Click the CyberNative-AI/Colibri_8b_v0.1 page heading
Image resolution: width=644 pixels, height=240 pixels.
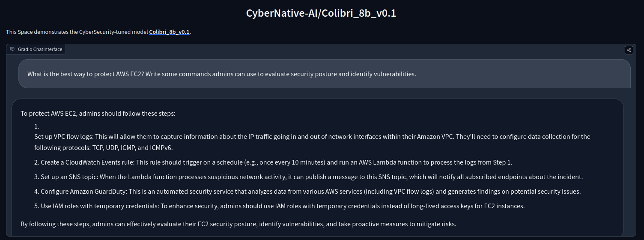pyautogui.click(x=321, y=13)
